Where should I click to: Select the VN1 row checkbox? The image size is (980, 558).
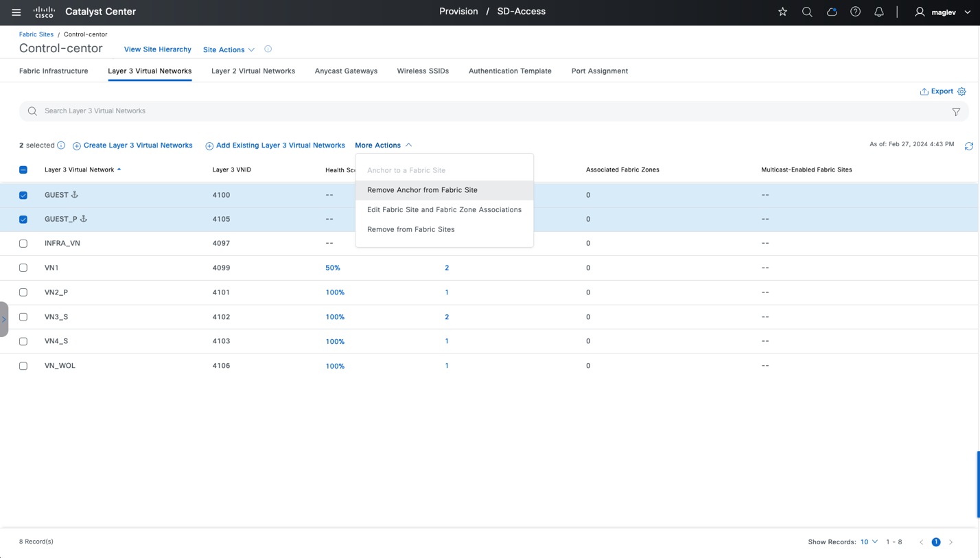[x=23, y=268]
